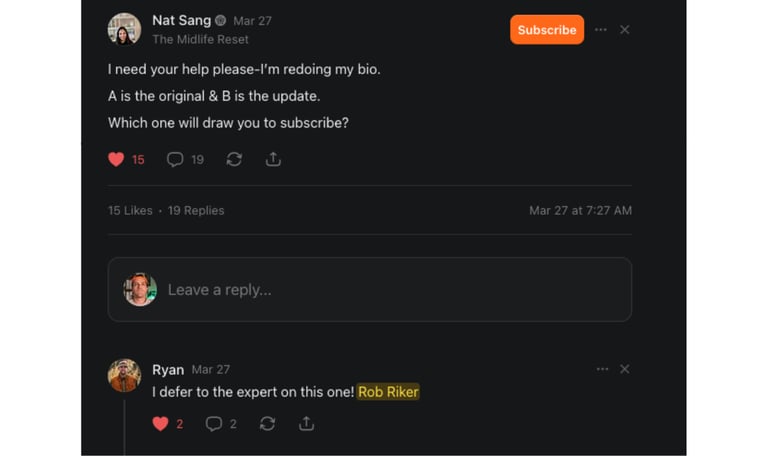
Task: Open more options for Ryan's reply
Action: (x=602, y=369)
